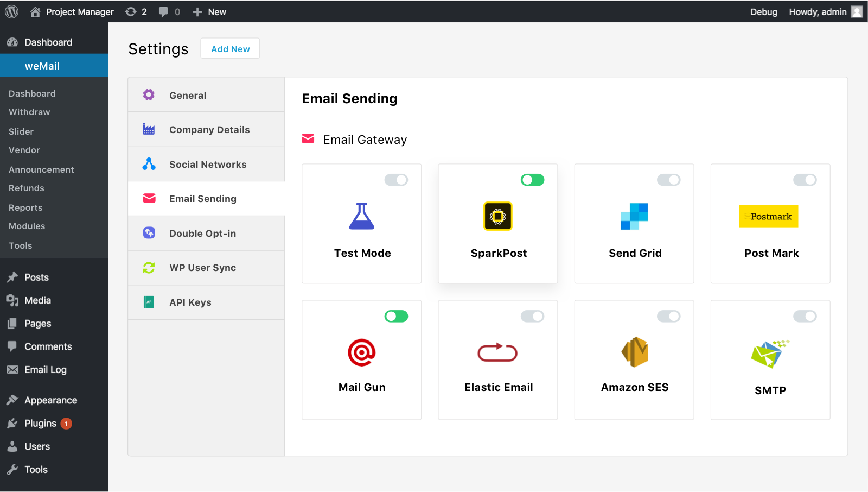Click the Postmark yellow logo

768,216
